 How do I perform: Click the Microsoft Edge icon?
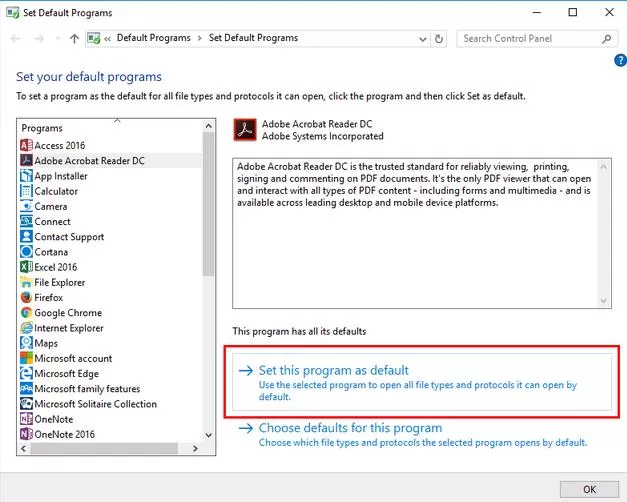click(26, 374)
